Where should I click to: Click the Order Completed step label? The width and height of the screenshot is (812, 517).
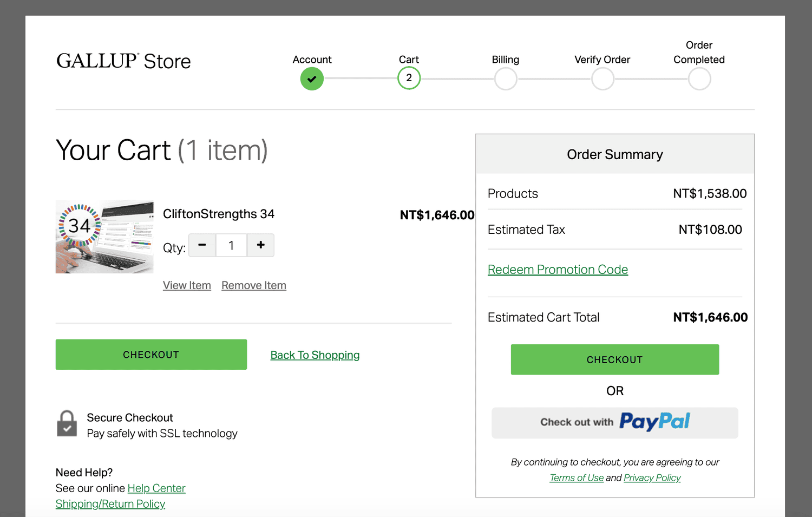[699, 52]
